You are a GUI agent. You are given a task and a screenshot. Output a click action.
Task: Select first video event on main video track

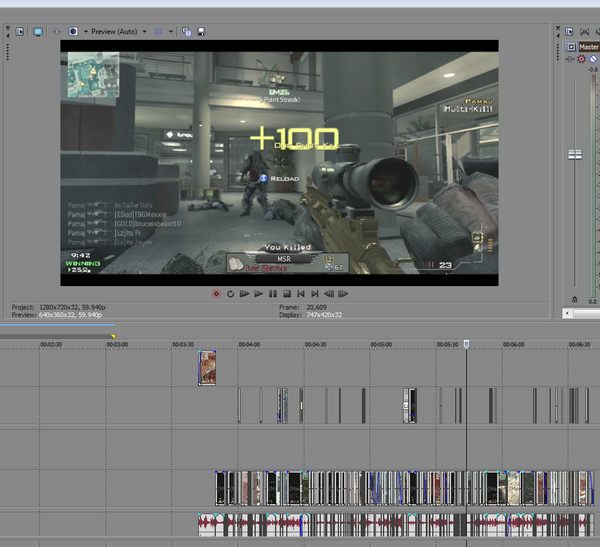[x=220, y=488]
